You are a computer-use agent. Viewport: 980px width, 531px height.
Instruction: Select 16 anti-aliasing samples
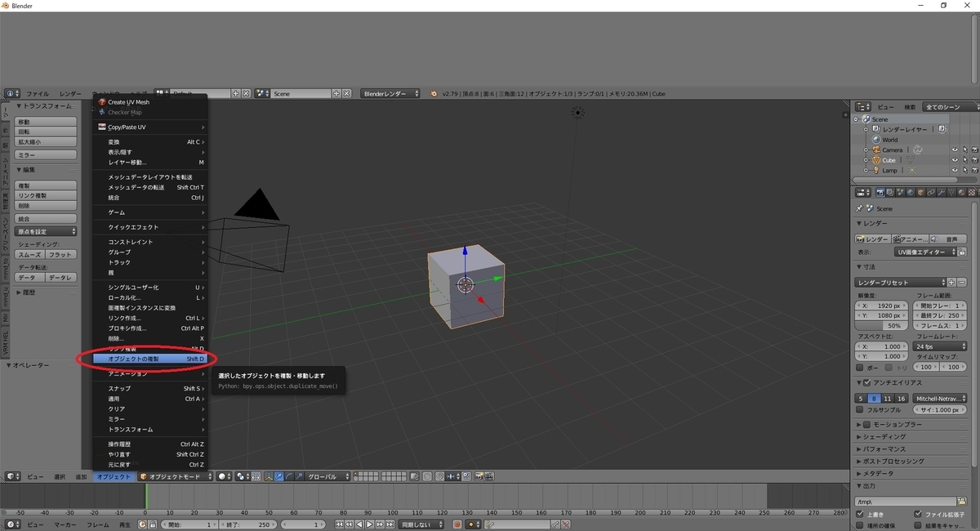tap(901, 398)
